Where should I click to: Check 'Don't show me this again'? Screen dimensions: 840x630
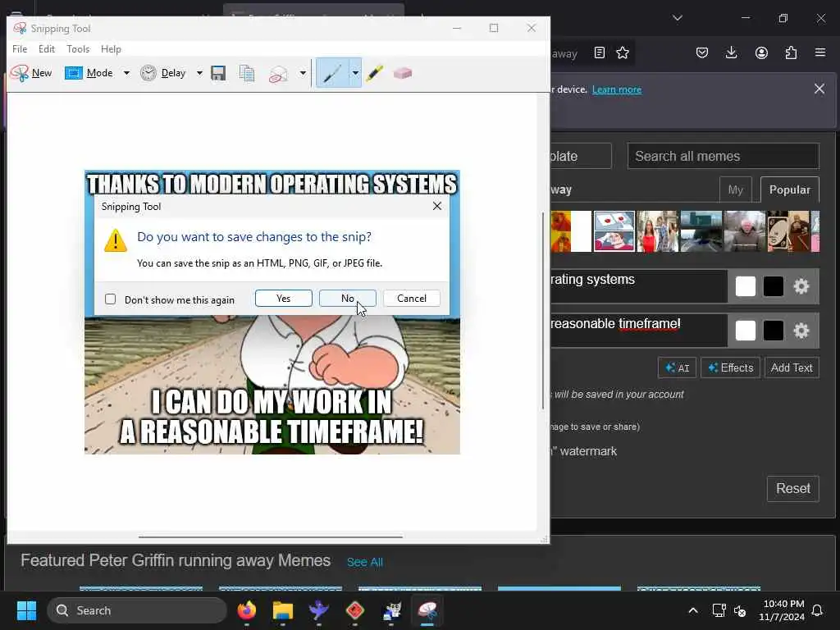(111, 299)
